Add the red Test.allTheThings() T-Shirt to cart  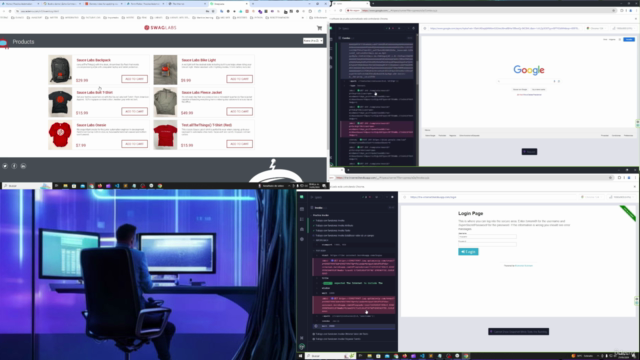(x=240, y=144)
